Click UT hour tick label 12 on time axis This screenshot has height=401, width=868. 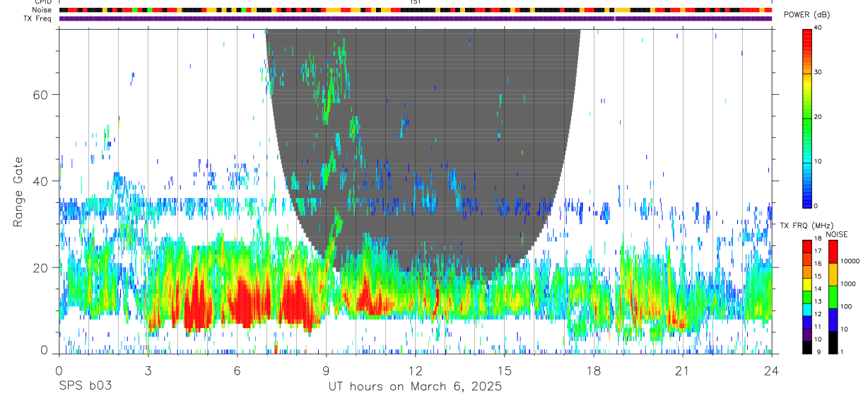(x=416, y=370)
